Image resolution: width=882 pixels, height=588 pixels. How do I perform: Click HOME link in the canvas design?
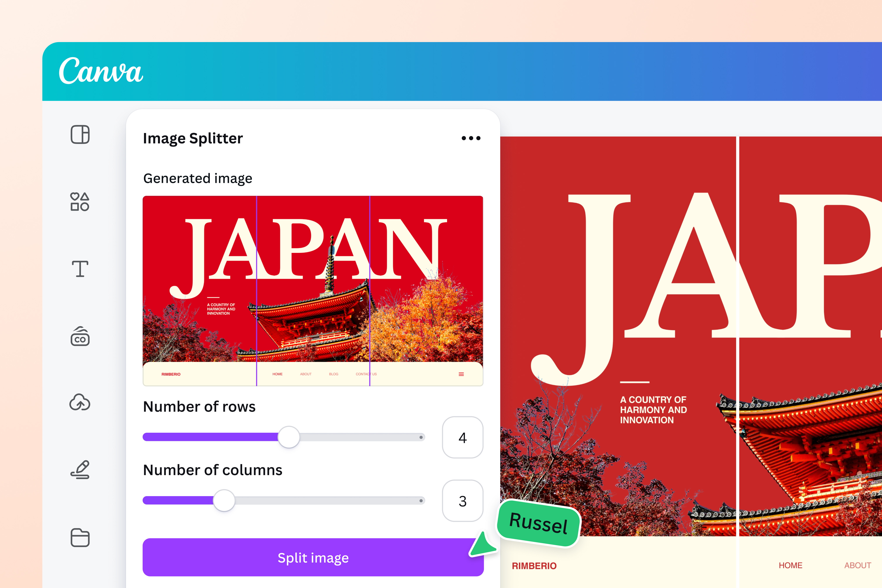pos(791,565)
